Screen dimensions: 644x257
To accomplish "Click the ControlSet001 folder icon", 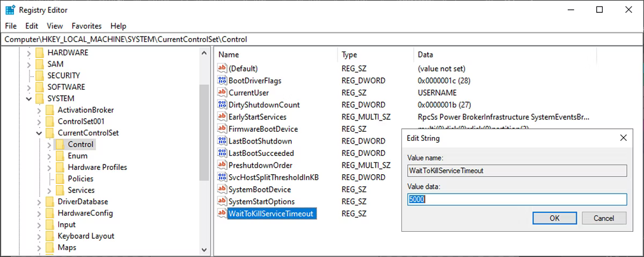I will tap(49, 122).
